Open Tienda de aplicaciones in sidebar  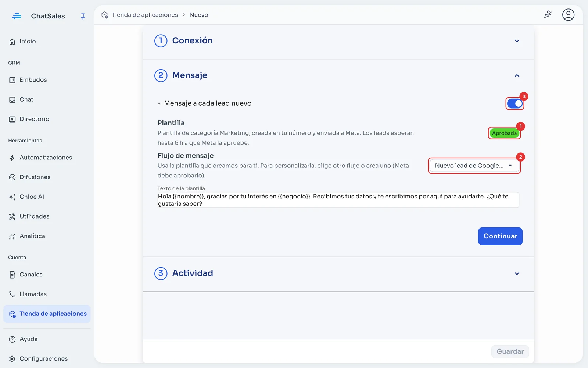pyautogui.click(x=47, y=314)
